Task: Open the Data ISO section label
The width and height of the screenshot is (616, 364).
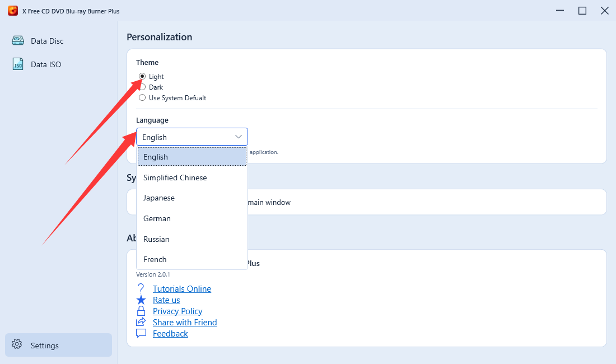Action: point(46,64)
